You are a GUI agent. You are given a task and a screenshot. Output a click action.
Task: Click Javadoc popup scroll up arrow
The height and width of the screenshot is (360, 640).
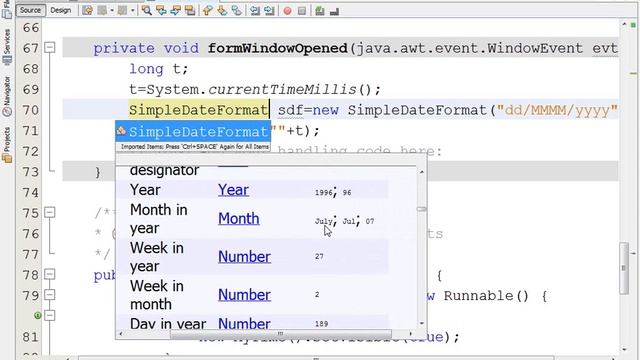coord(422,172)
